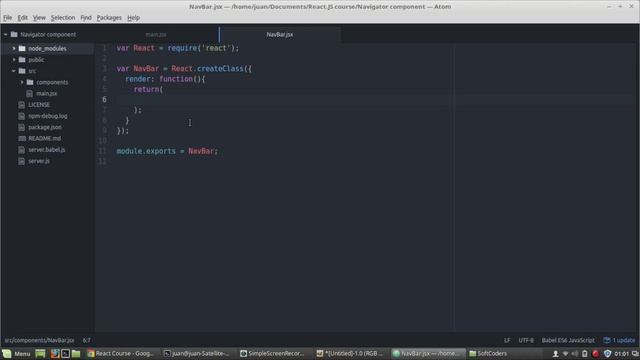Open README.md from the tree

coord(44,138)
